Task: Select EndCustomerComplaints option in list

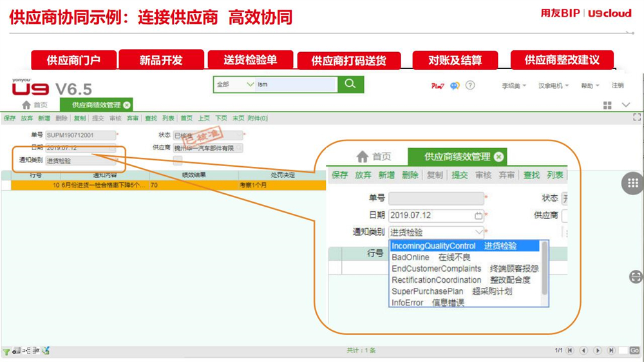Action: pos(464,269)
